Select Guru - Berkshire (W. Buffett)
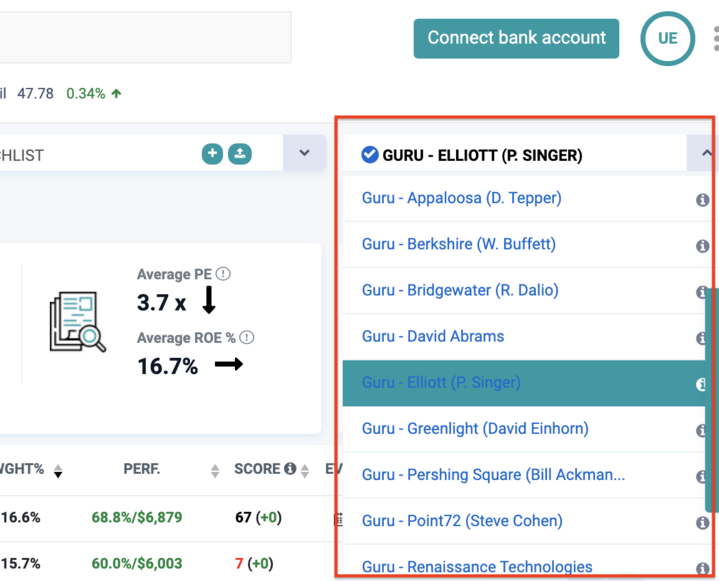 [459, 244]
